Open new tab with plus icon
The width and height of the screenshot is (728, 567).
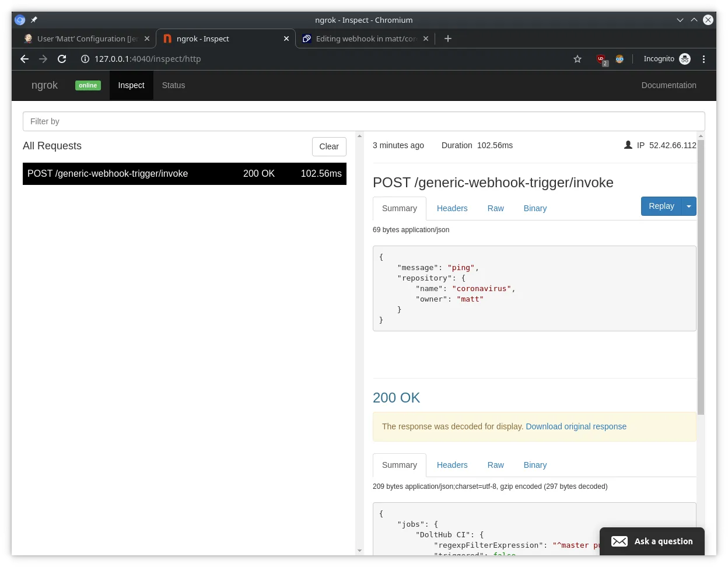coord(448,38)
